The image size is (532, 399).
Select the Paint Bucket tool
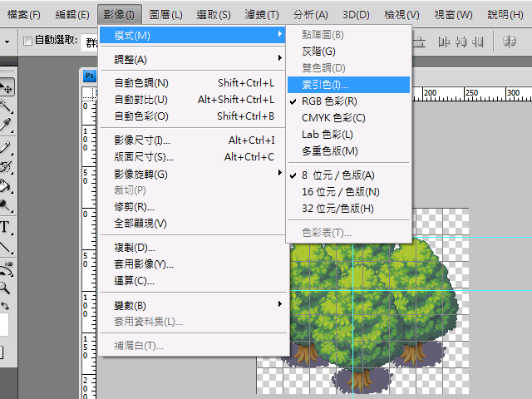coord(6,186)
